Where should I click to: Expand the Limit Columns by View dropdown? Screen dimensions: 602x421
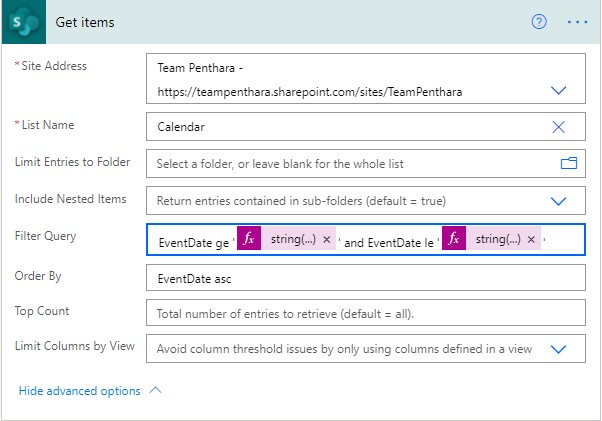(x=559, y=349)
